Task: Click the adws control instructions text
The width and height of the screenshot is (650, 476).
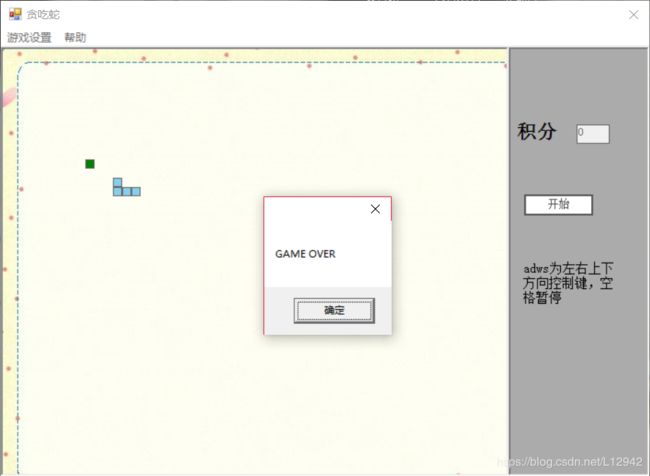Action: (568, 283)
